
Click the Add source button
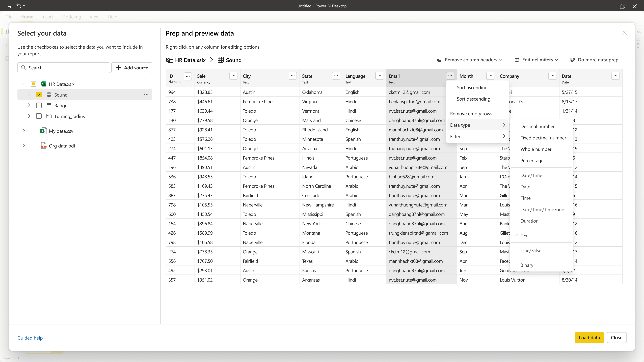point(132,68)
